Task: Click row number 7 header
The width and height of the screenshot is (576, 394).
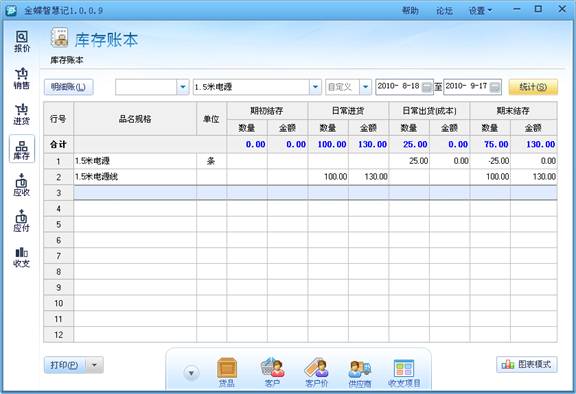Action: pos(58,256)
